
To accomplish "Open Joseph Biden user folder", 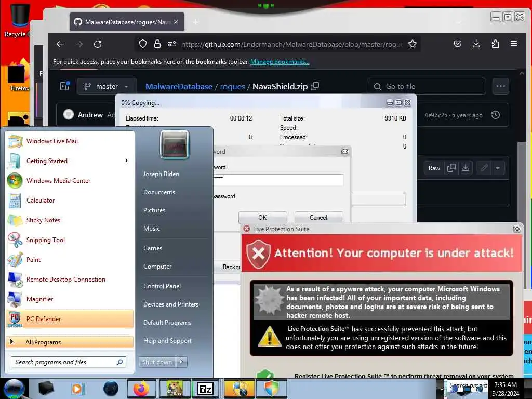I will tap(161, 174).
